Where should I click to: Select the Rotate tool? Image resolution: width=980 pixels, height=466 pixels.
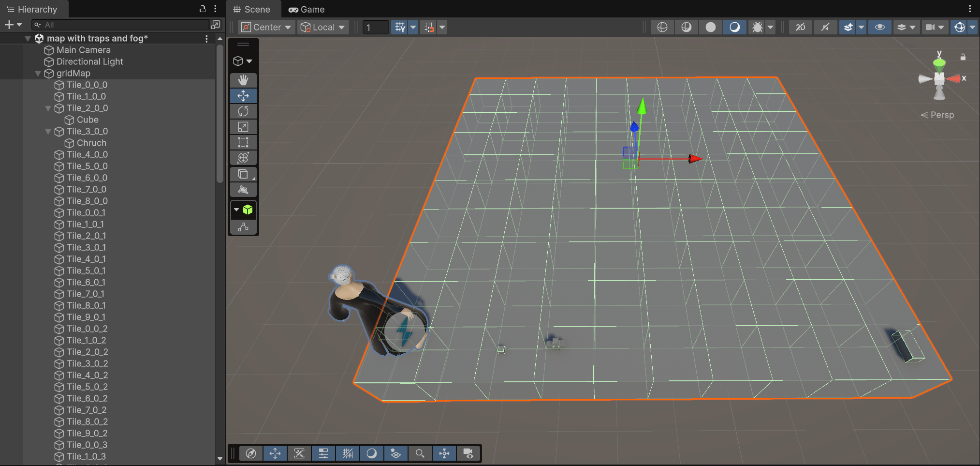click(243, 111)
